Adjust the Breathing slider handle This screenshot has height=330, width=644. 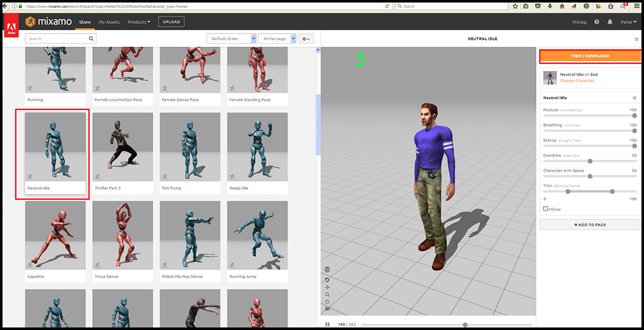pos(635,131)
